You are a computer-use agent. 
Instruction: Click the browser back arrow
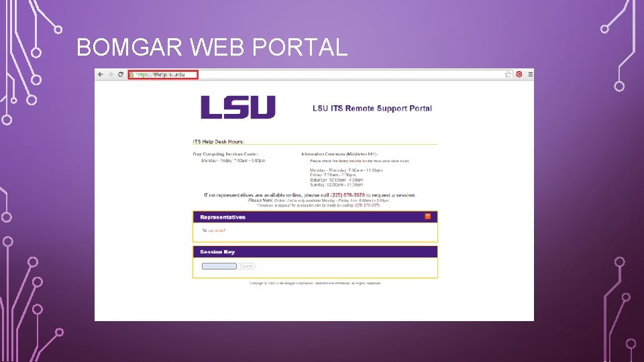[101, 74]
